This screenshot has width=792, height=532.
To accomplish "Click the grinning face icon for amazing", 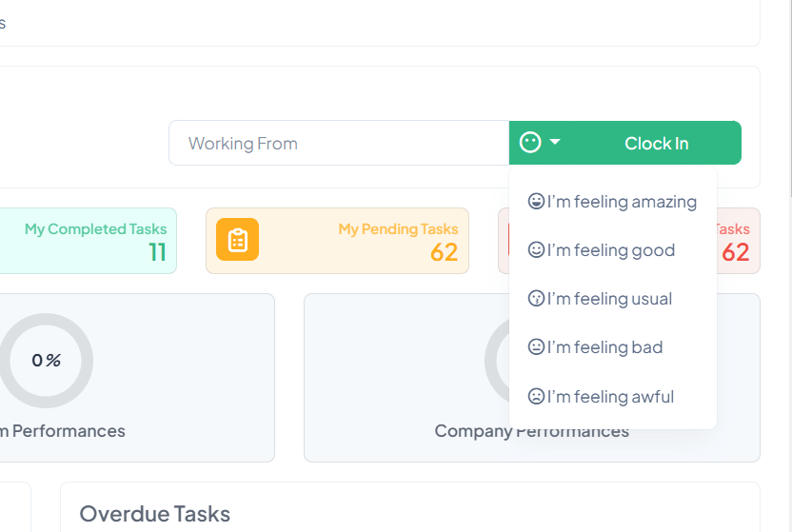I will [x=536, y=202].
